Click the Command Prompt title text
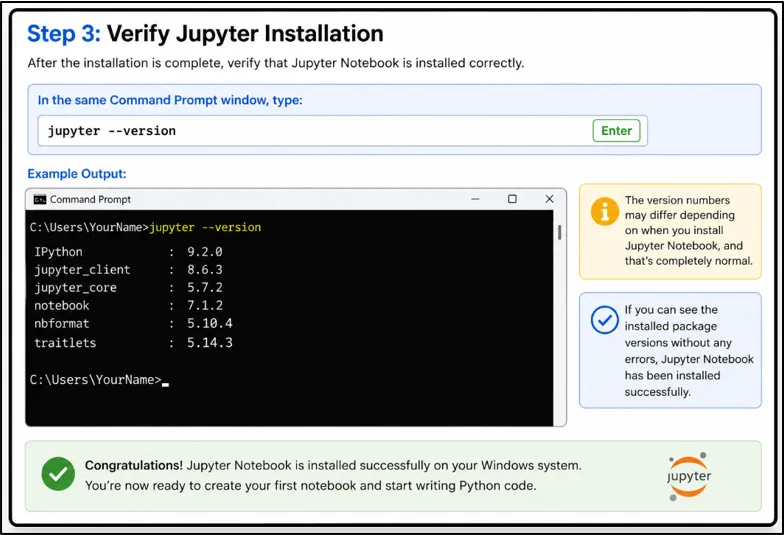 90,200
